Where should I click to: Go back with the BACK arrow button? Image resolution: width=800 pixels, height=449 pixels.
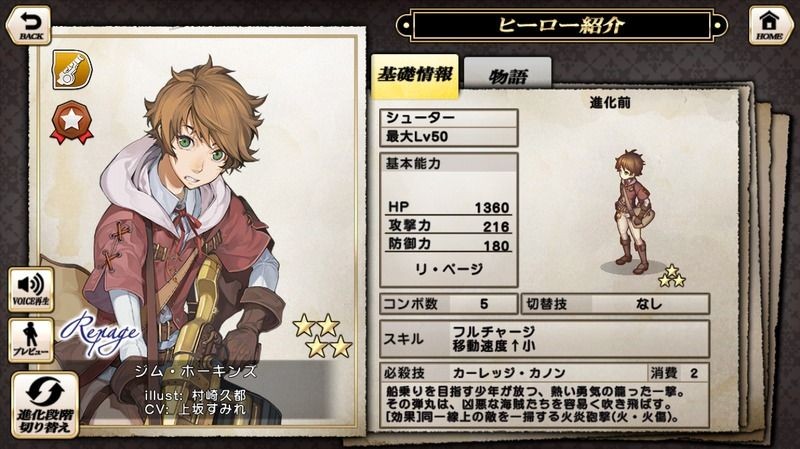pos(29,25)
